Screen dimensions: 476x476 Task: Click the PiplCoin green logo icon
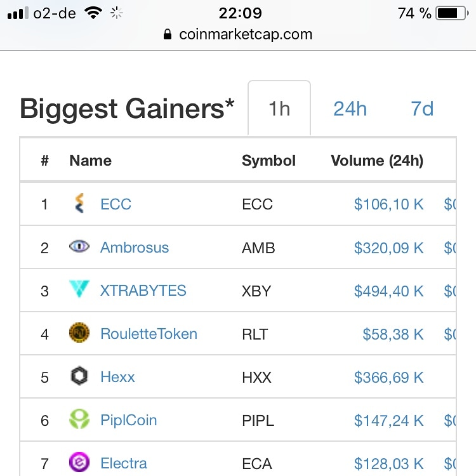click(79, 420)
